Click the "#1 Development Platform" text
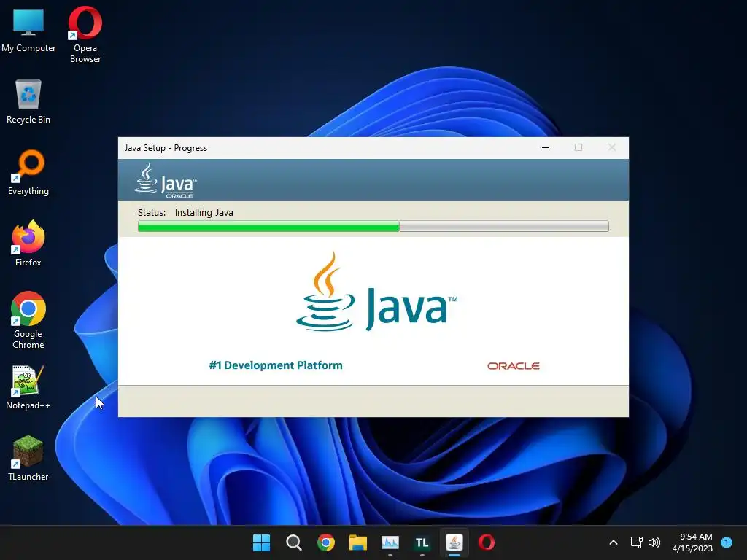 (x=276, y=365)
